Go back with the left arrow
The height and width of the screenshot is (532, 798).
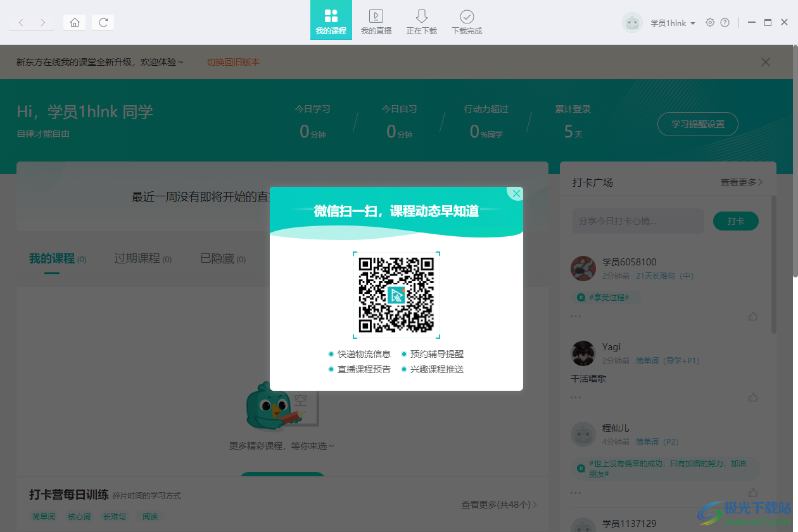coord(21,23)
